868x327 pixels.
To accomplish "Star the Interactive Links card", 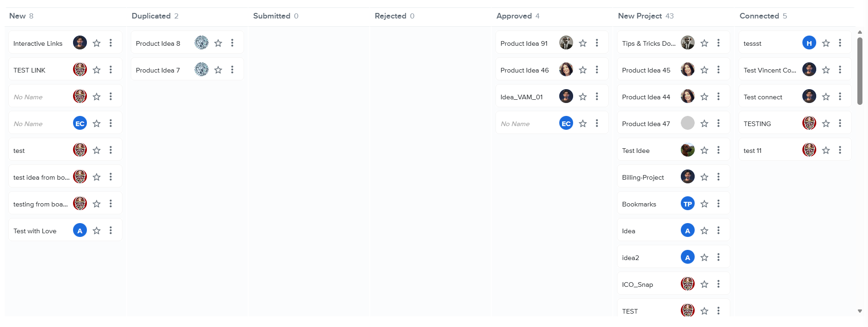I will [x=97, y=43].
